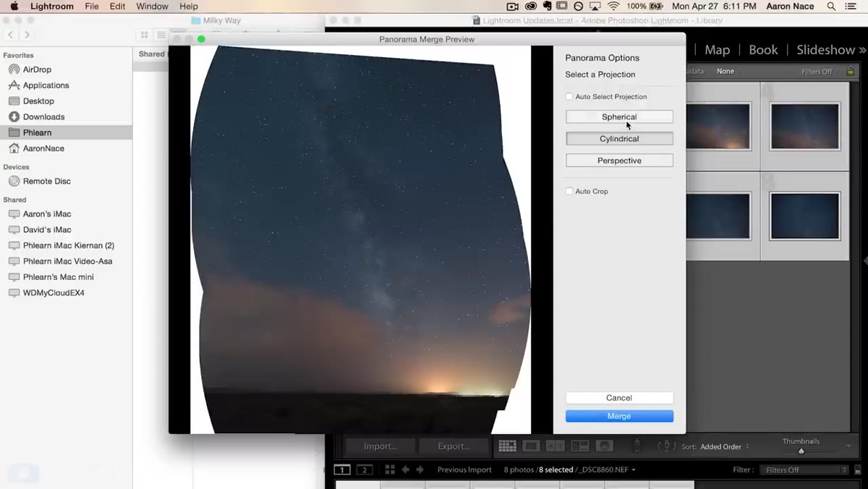Screen dimensions: 868x489
Task: Select AirDrop in Finder sidebar
Action: pyautogui.click(x=37, y=69)
